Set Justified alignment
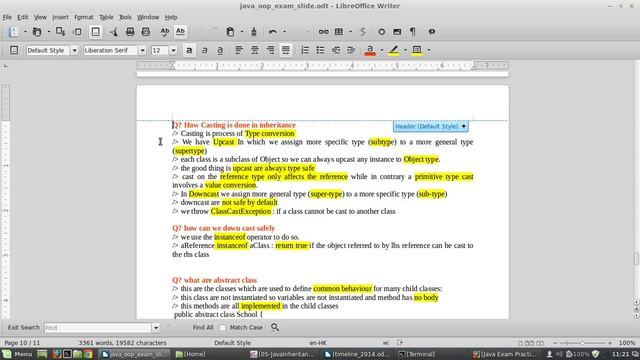640x360 pixels. coord(286,50)
